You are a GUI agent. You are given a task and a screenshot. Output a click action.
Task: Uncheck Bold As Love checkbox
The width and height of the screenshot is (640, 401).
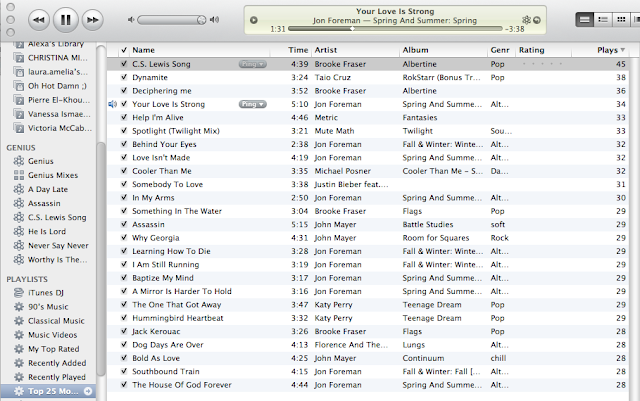point(124,358)
